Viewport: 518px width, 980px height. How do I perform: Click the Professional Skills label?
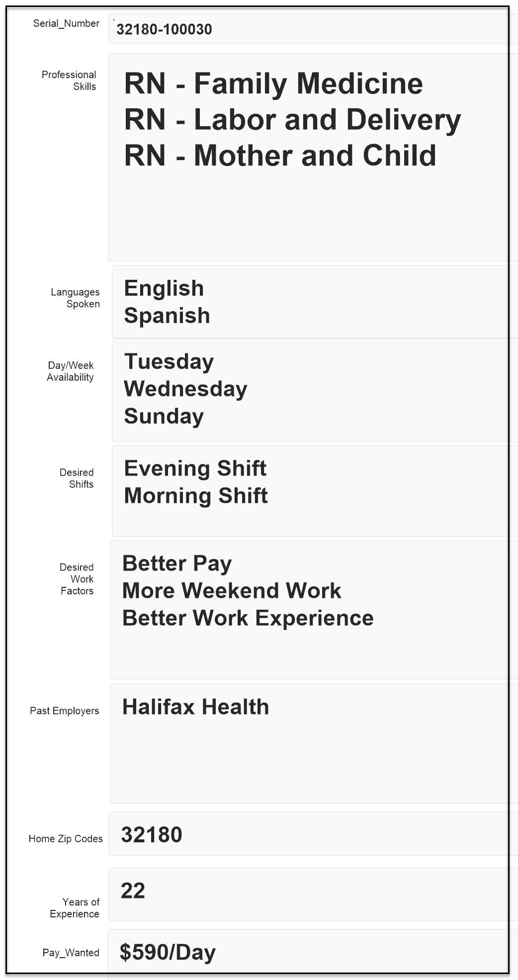69,81
